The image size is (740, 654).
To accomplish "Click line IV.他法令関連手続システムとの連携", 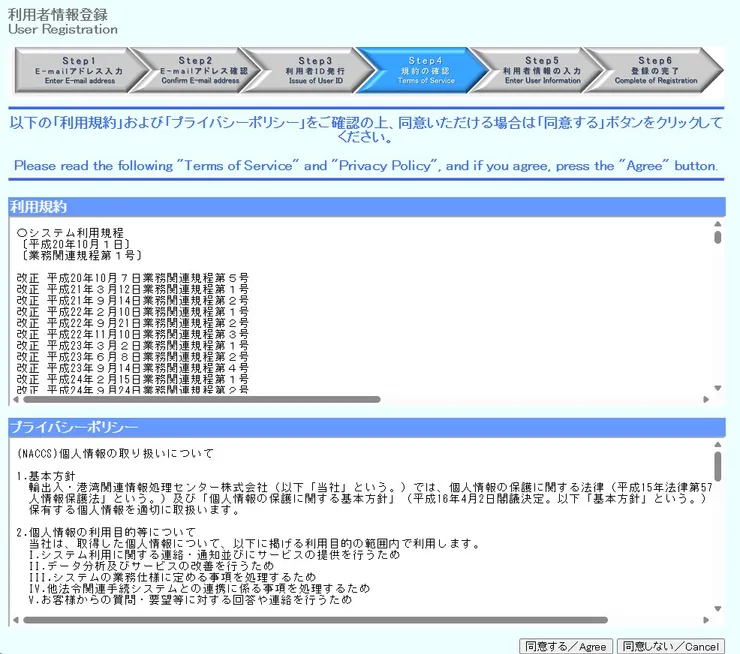I will click(200, 588).
